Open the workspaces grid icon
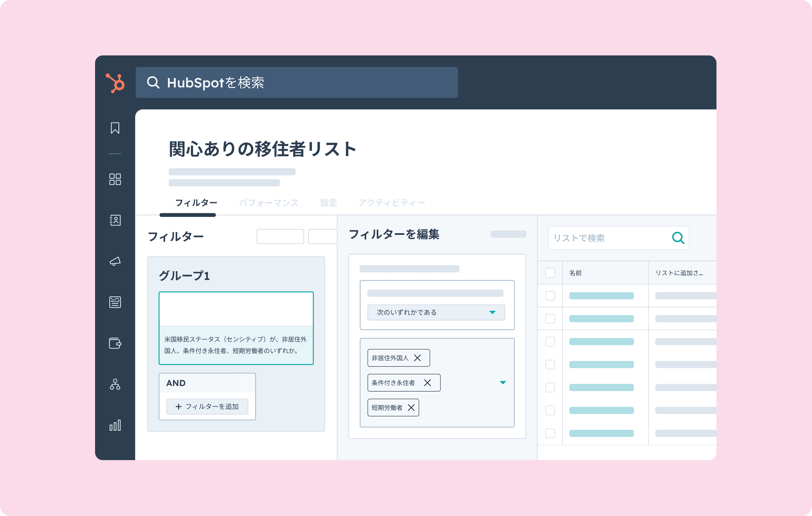The height and width of the screenshot is (516, 812). tap(115, 179)
